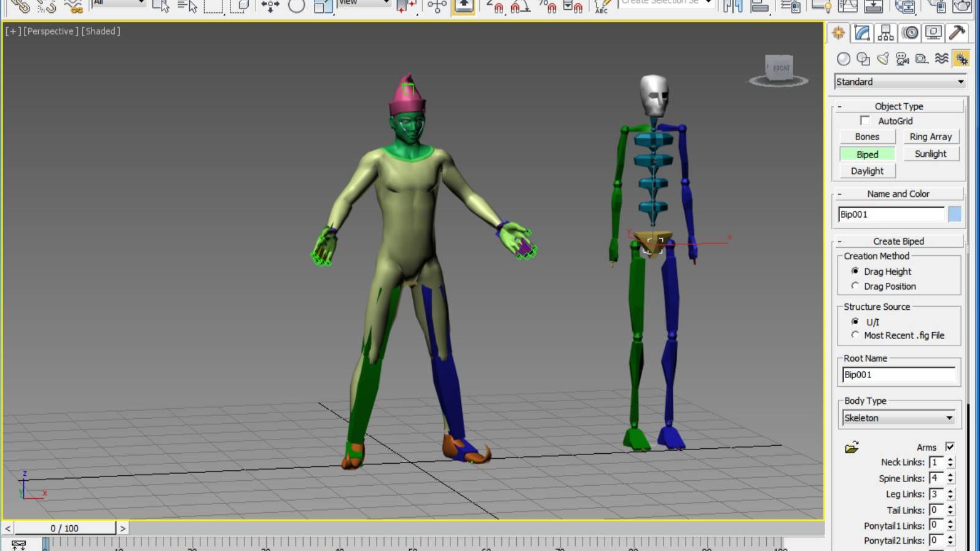Switch to the Motion panel tab
The width and height of the screenshot is (980, 551).
(x=910, y=33)
